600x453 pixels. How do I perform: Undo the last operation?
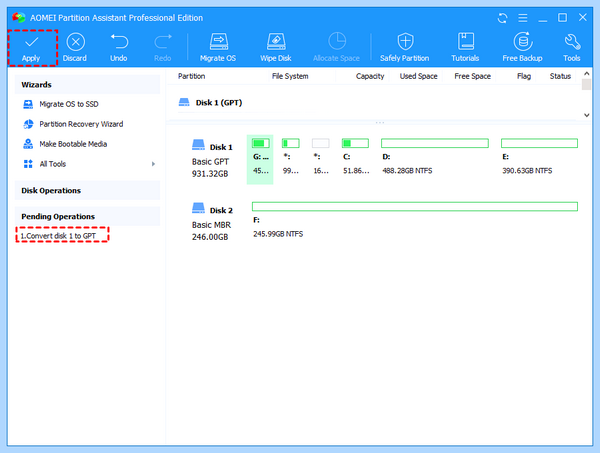pos(119,48)
